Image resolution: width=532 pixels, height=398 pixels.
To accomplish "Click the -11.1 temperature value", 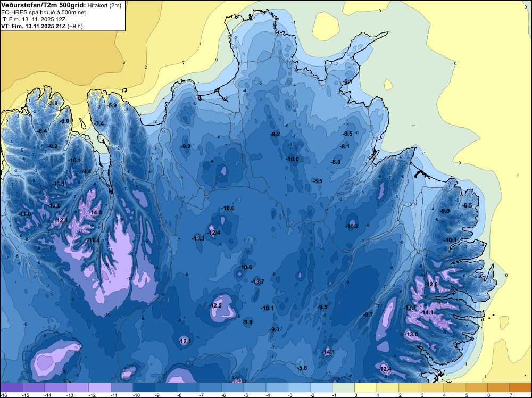I will tap(59, 184).
